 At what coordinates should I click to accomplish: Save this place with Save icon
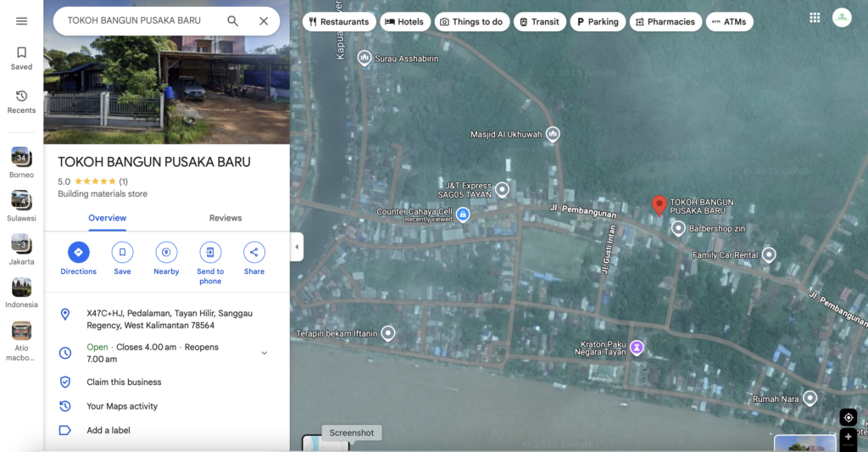click(x=122, y=252)
